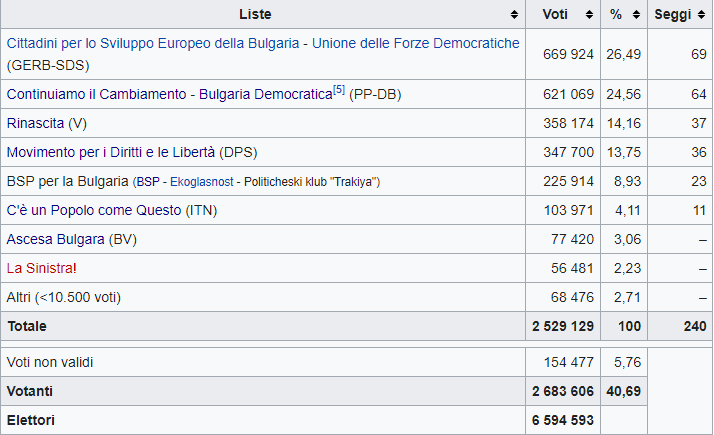Viewport: 714px width, 435px height.
Task: Sort table by percentage column arrows
Action: click(x=636, y=15)
